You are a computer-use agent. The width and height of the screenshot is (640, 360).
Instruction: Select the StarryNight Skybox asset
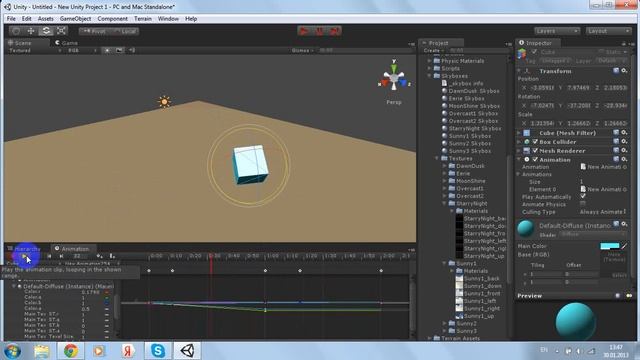click(475, 129)
